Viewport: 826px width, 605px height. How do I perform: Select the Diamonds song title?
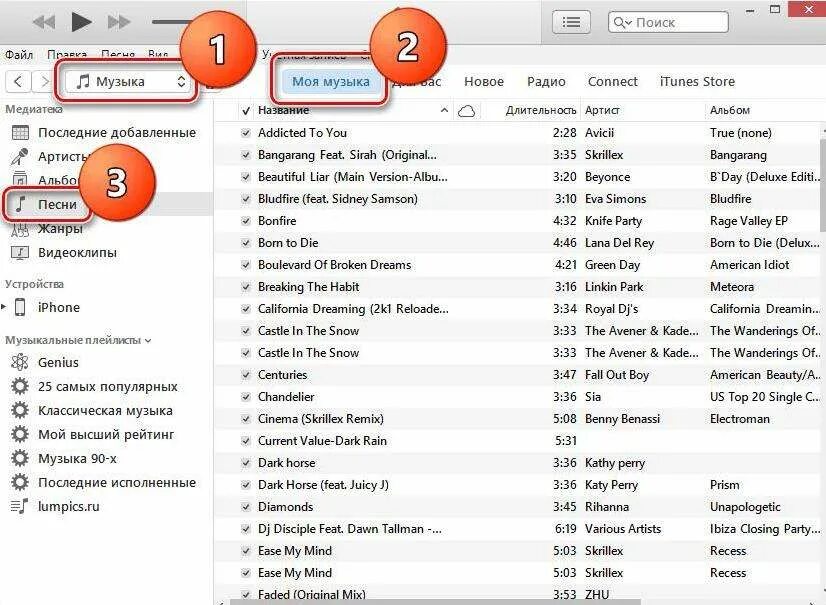pyautogui.click(x=286, y=507)
